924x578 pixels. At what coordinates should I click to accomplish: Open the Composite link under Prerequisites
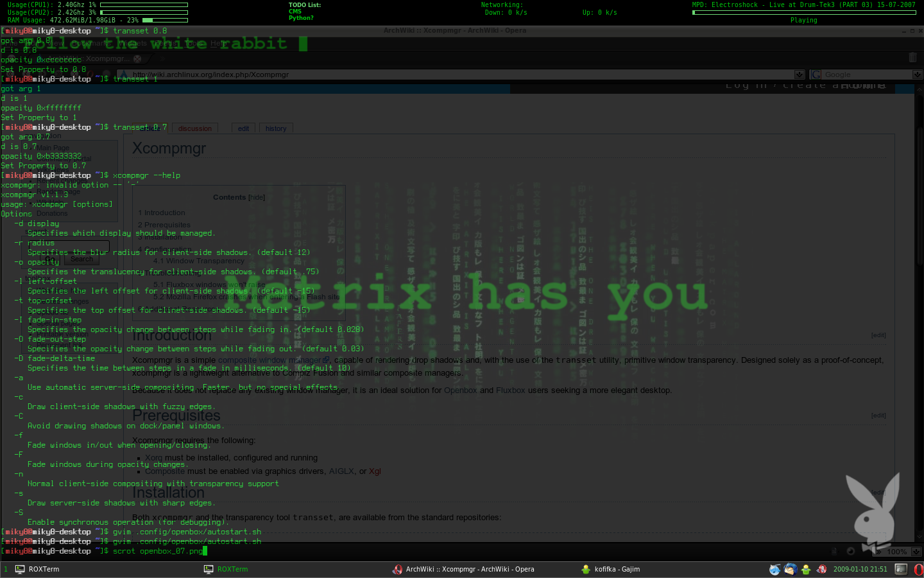(164, 471)
